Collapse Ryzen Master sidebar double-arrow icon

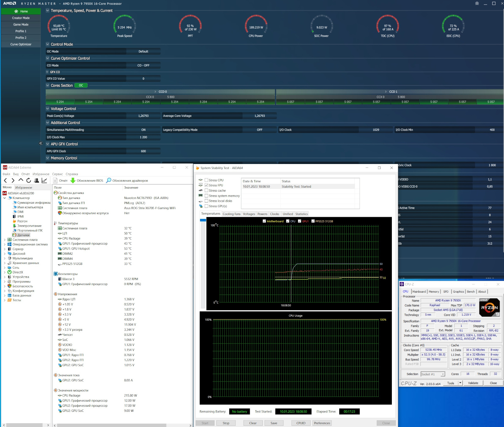pos(41,143)
